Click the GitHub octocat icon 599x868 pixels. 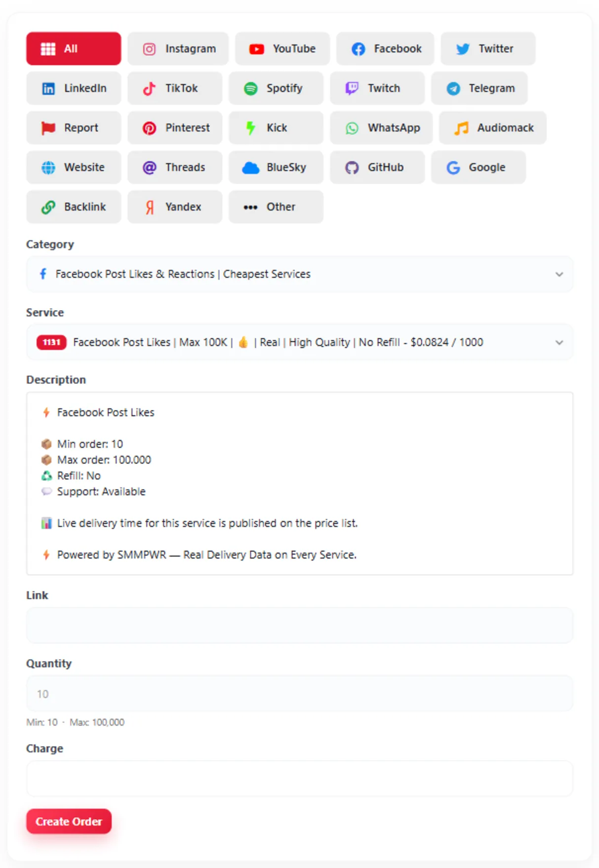(x=352, y=167)
